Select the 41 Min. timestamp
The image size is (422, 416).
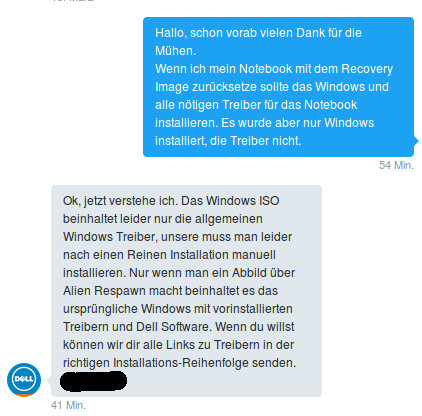point(68,405)
